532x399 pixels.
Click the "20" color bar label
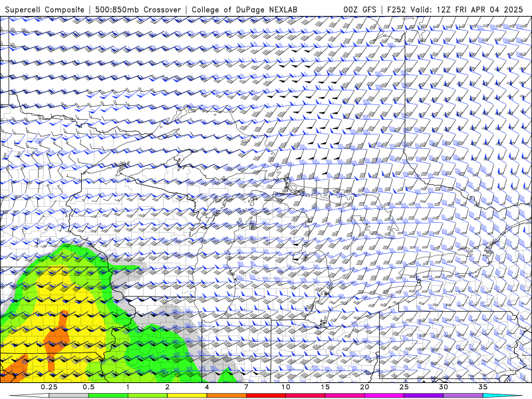[364, 387]
